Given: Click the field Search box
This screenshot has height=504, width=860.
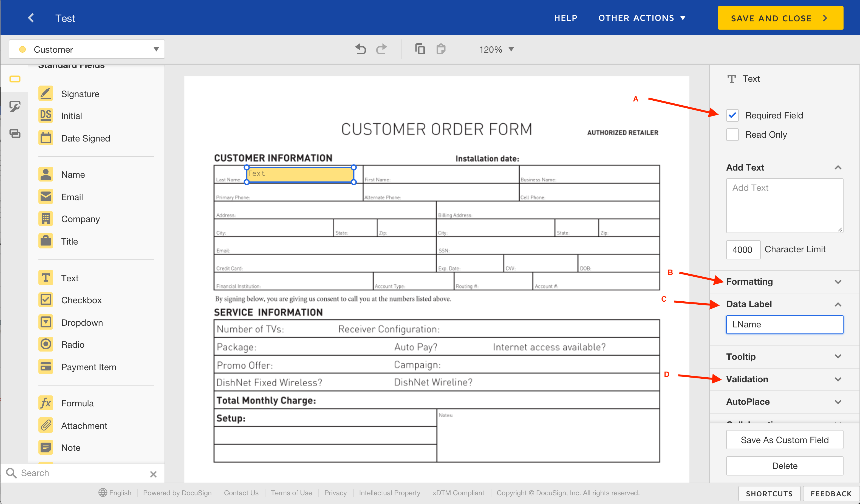Looking at the screenshot, I should coord(82,473).
